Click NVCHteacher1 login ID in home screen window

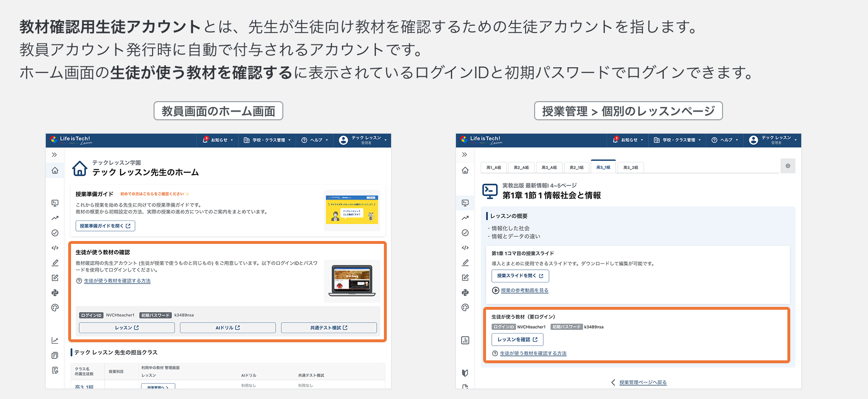(x=120, y=315)
